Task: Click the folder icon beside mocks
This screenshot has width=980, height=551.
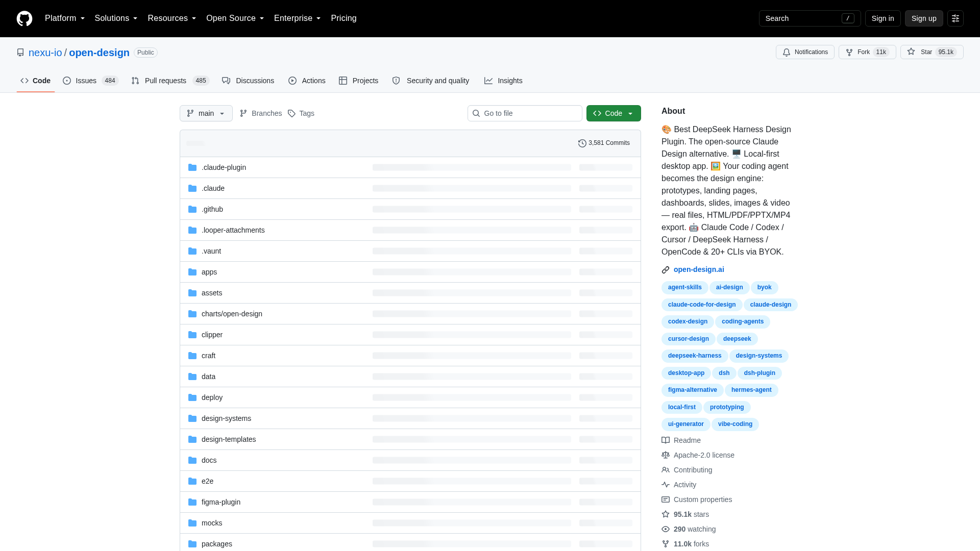Action: coord(192,523)
